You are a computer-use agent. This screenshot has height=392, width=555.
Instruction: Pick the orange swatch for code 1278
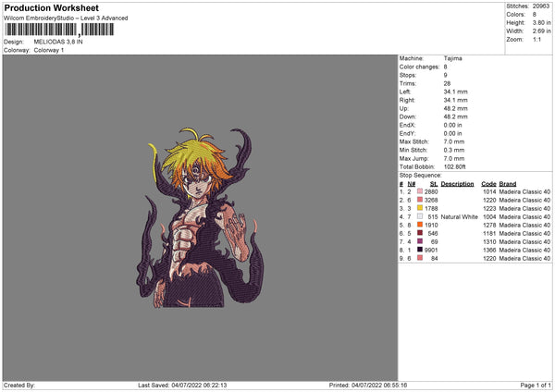(420, 225)
